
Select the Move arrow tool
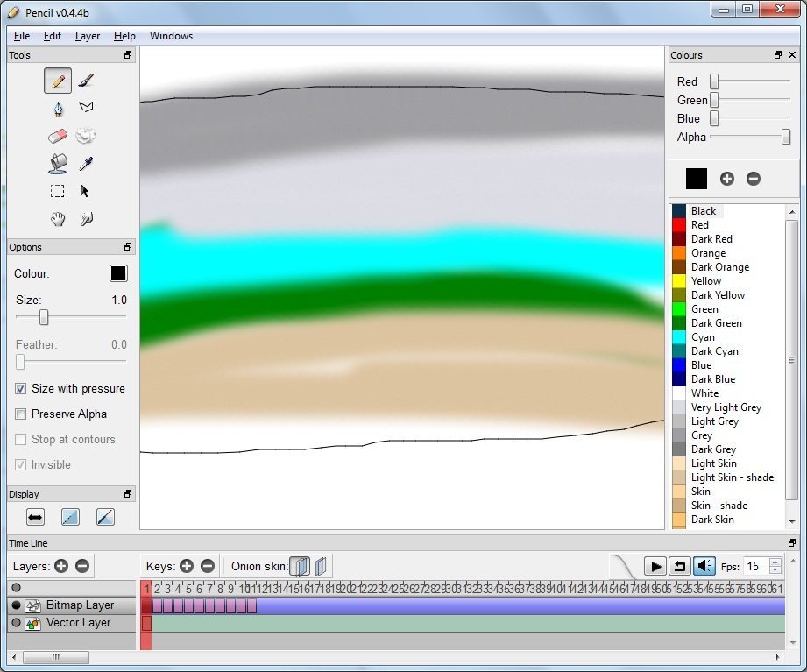pos(86,191)
